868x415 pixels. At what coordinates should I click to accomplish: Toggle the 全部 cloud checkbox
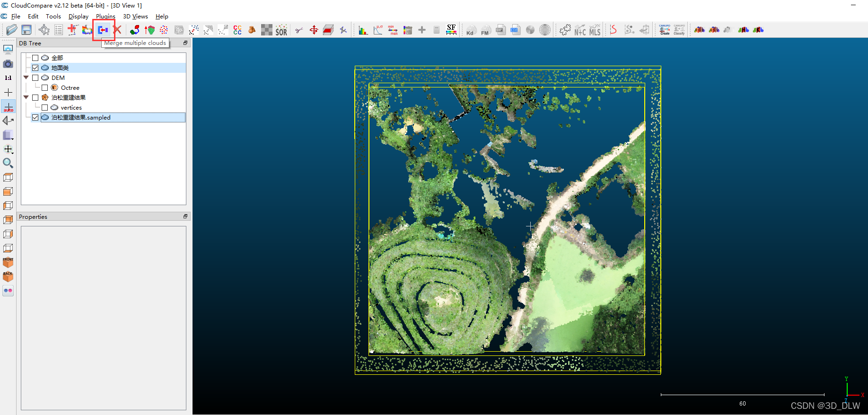click(35, 58)
